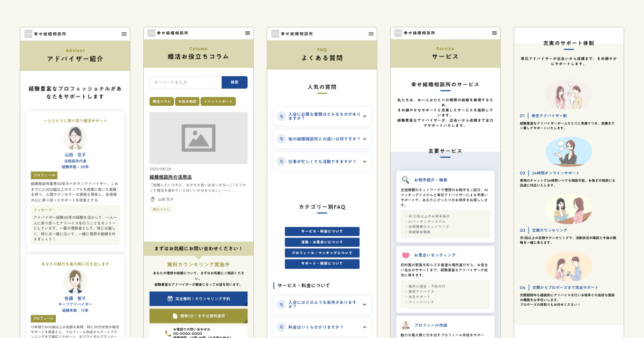Image resolution: width=644 pixels, height=338 pixels.
Task: Select the 婚活コラム tag filter
Action: tap(161, 100)
